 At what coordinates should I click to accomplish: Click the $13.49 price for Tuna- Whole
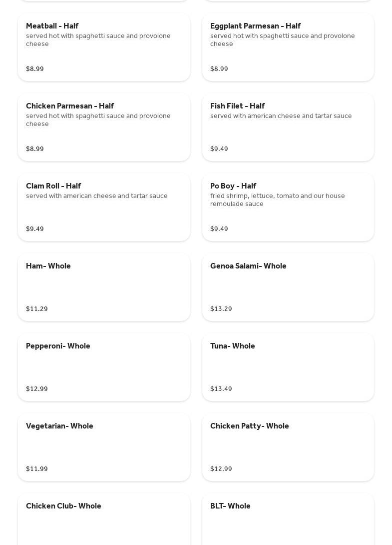click(x=221, y=389)
